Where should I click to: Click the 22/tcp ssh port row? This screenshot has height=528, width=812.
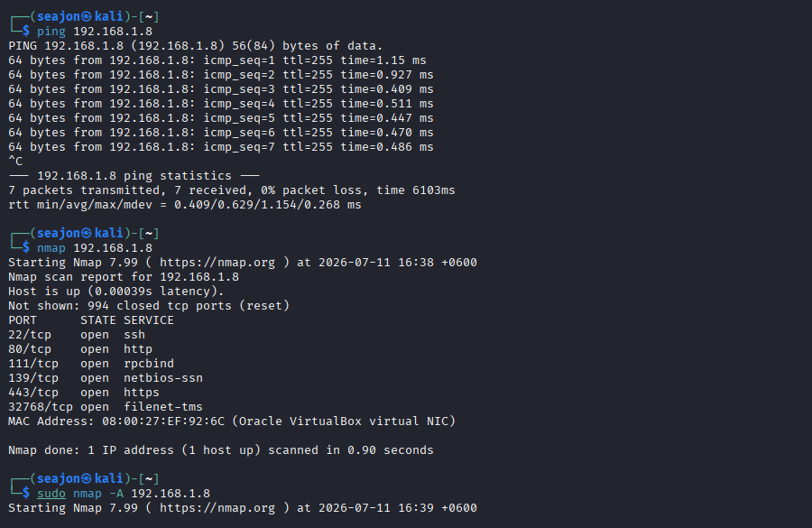tap(77, 335)
